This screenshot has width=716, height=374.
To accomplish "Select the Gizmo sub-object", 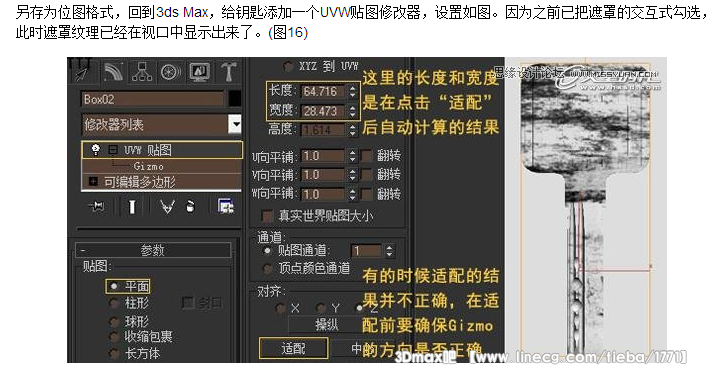I will click(x=148, y=166).
